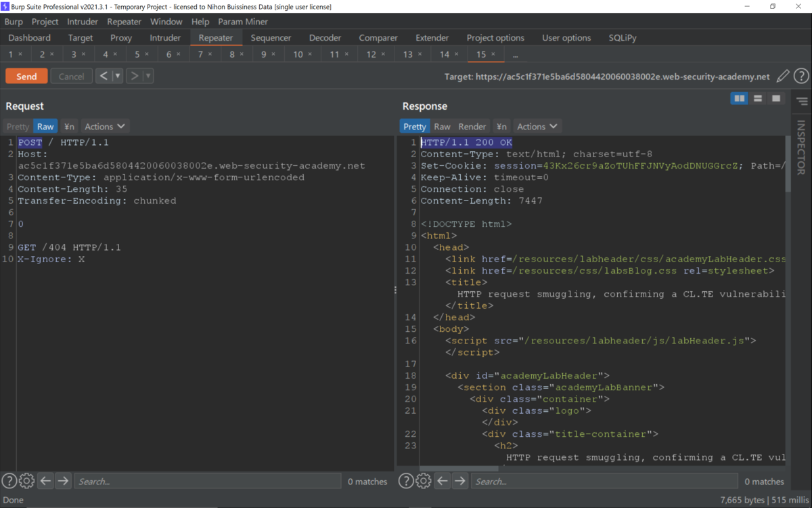
Task: Open the Burp menu
Action: click(x=14, y=22)
